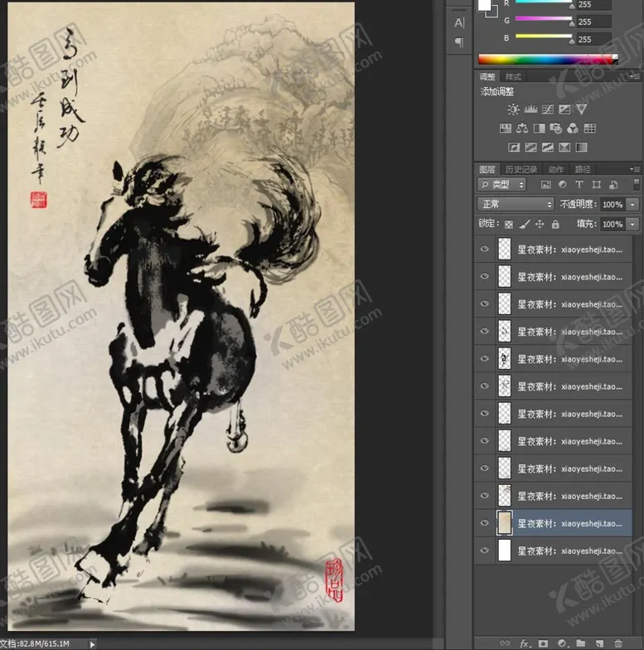
Task: Click the G value field showing 255
Action: (x=593, y=22)
